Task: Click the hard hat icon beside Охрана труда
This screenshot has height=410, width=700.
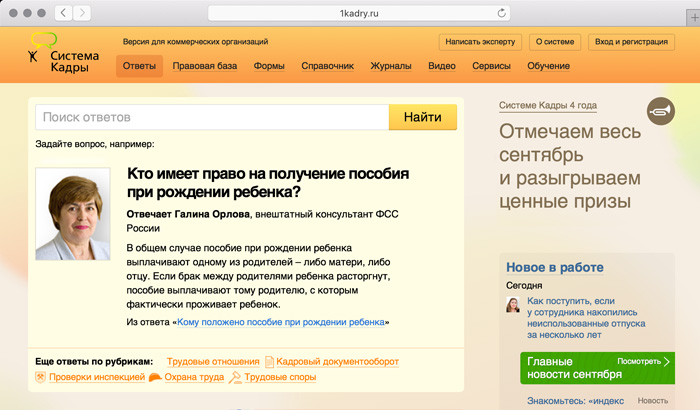Action: [x=155, y=377]
